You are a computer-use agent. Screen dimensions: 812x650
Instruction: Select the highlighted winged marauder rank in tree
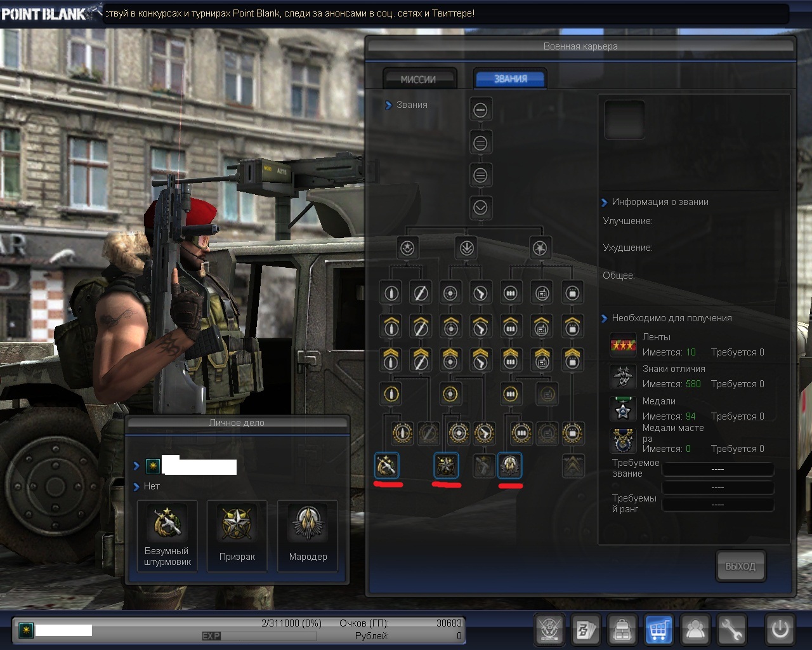510,466
